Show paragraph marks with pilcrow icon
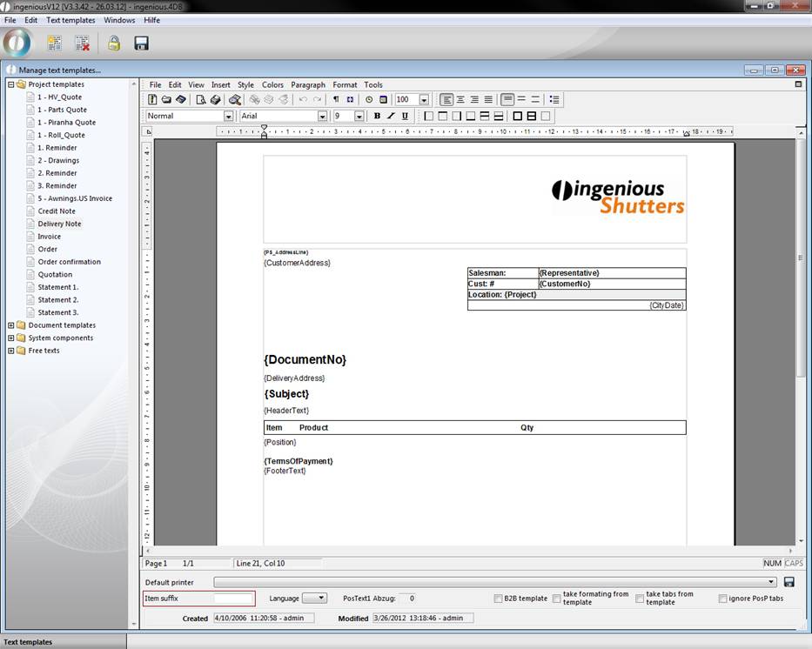Screen dimensions: 812x649 pyautogui.click(x=336, y=100)
